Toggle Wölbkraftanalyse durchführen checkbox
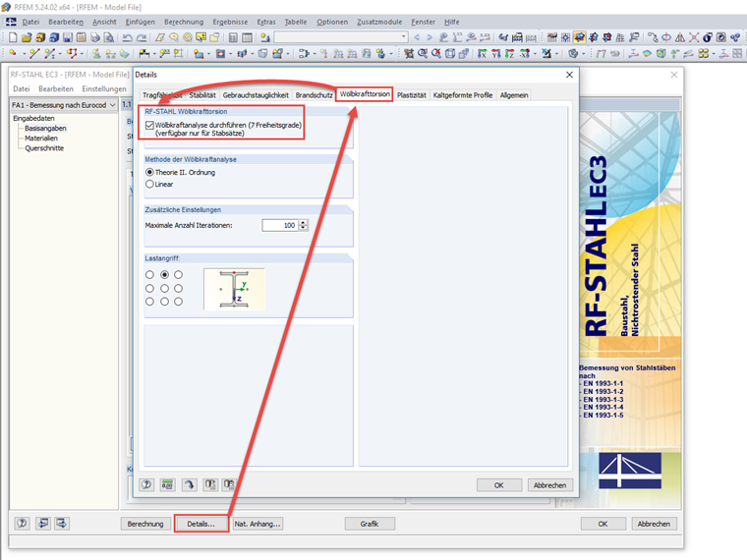 coord(149,125)
